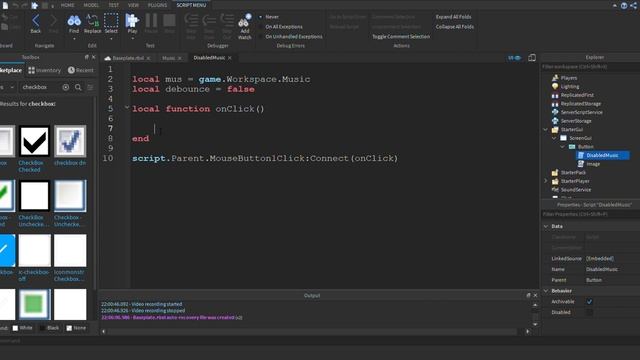Select On All Exceptions option
Viewport: 640px width, 360px height.
coord(281,27)
